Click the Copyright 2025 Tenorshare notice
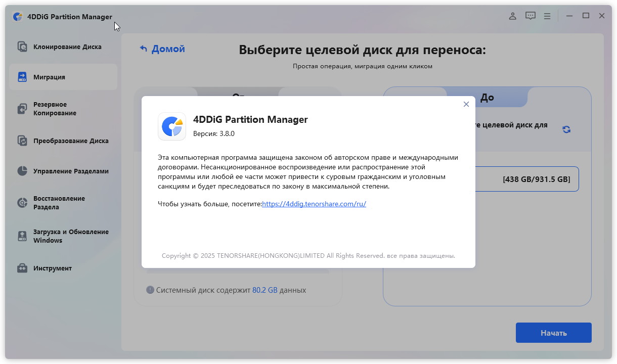 (x=308, y=255)
